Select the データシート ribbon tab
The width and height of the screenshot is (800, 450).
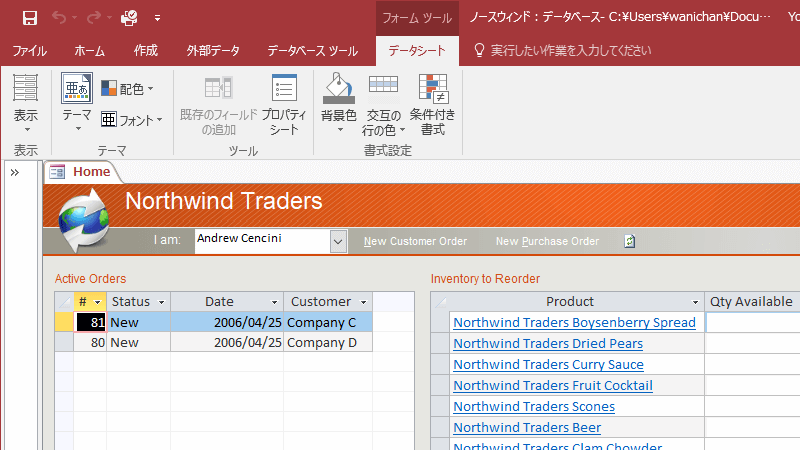417,51
